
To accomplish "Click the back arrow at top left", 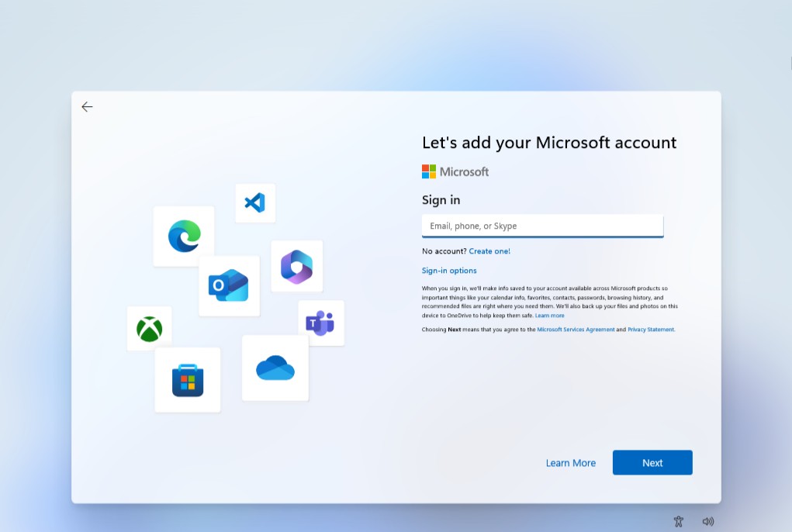I will tap(87, 107).
